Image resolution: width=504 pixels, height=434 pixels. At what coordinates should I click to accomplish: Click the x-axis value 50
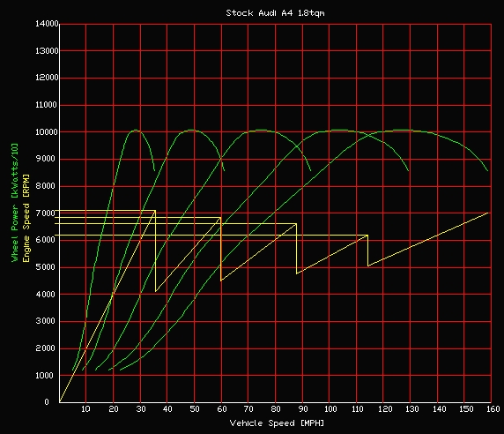[x=195, y=409]
